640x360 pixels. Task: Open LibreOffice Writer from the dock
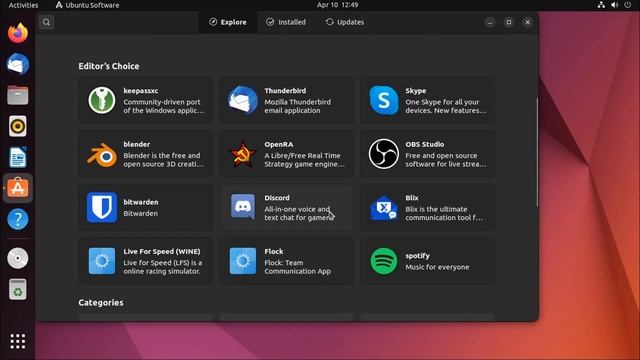click(x=18, y=157)
